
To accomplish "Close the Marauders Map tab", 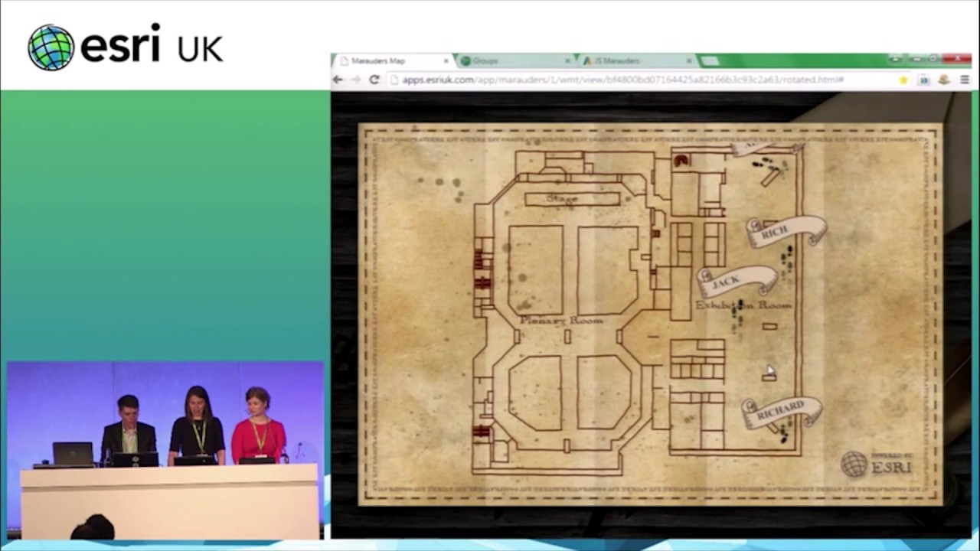I will point(446,61).
